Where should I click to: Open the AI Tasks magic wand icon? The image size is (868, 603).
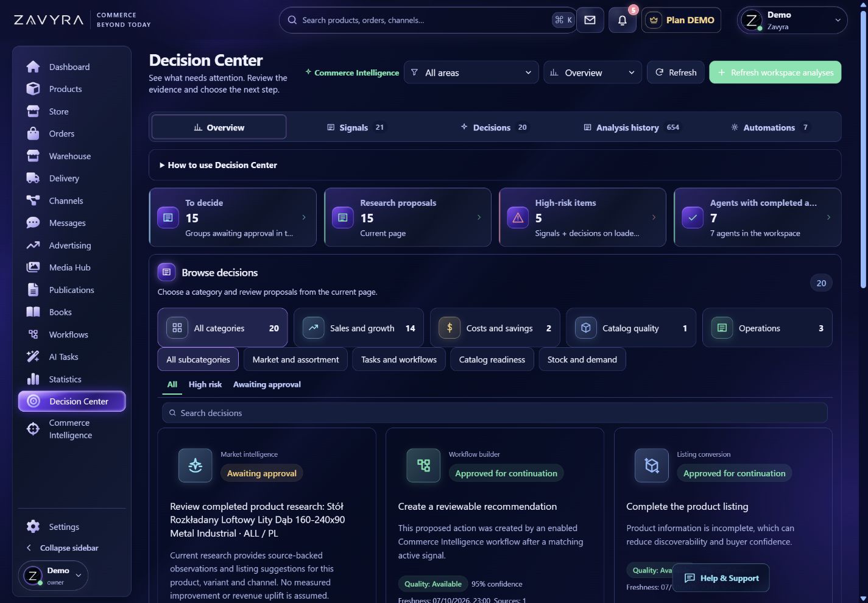click(33, 357)
